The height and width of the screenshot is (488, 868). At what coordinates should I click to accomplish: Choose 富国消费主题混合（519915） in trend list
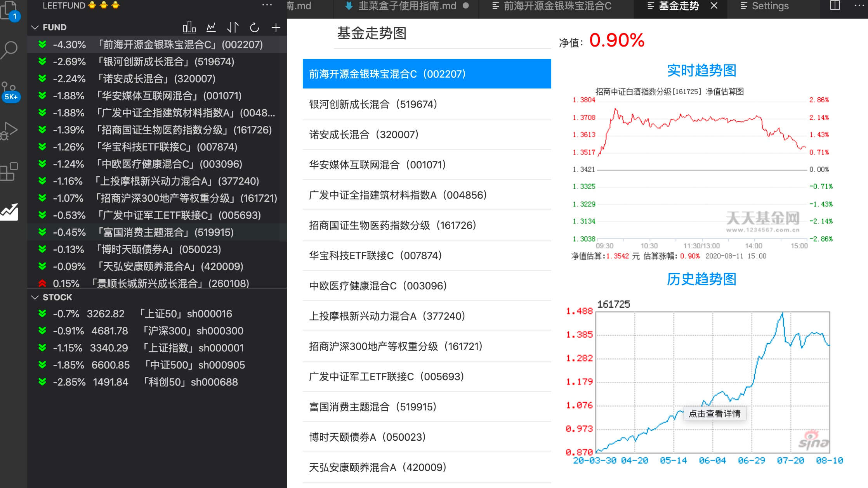pos(427,407)
